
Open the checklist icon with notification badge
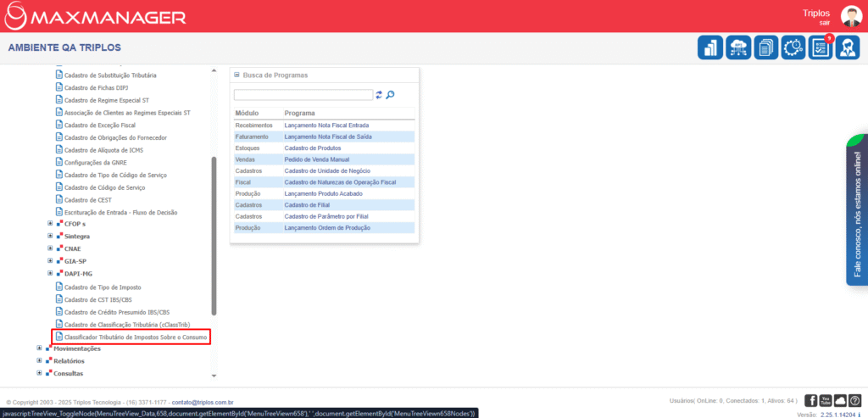821,47
